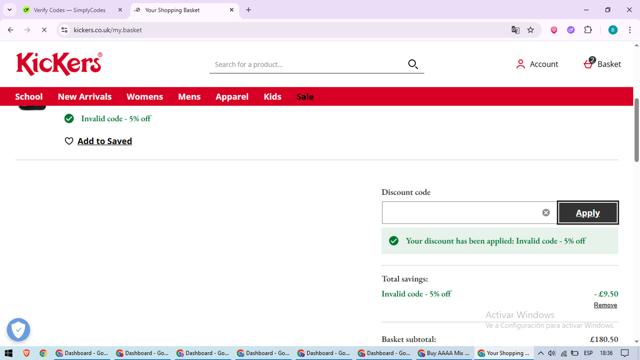The image size is (640, 360).
Task: Click the heart icon next to Add to Saved
Action: pyautogui.click(x=69, y=141)
